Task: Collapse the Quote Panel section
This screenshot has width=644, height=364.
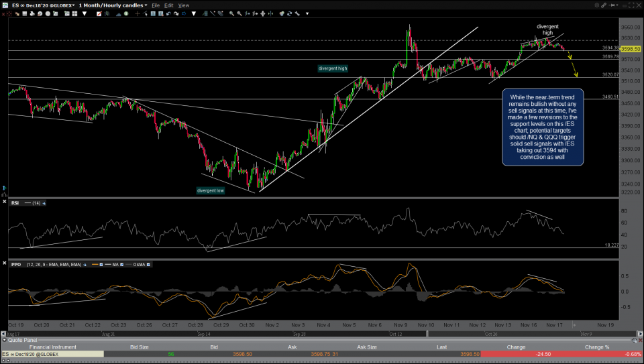Action: (5, 340)
